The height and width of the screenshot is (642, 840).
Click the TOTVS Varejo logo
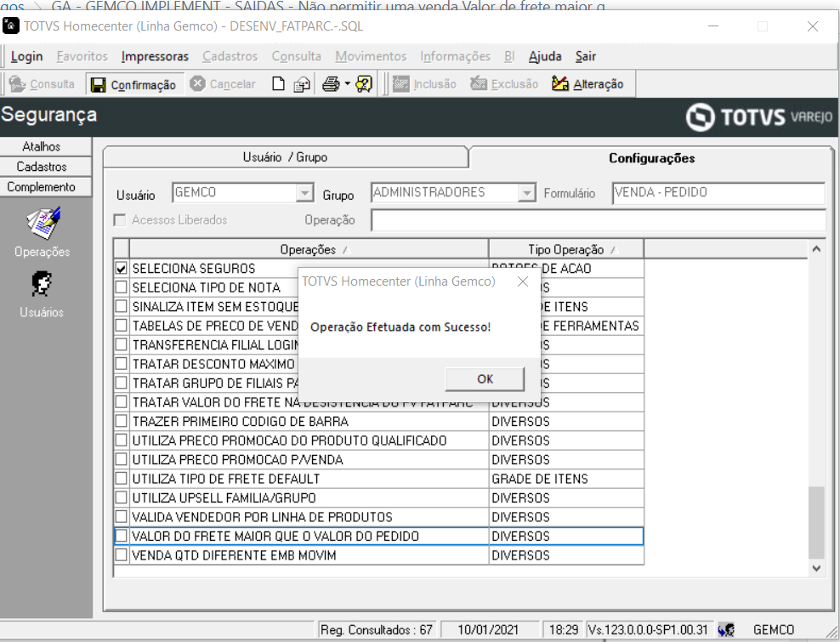(759, 116)
